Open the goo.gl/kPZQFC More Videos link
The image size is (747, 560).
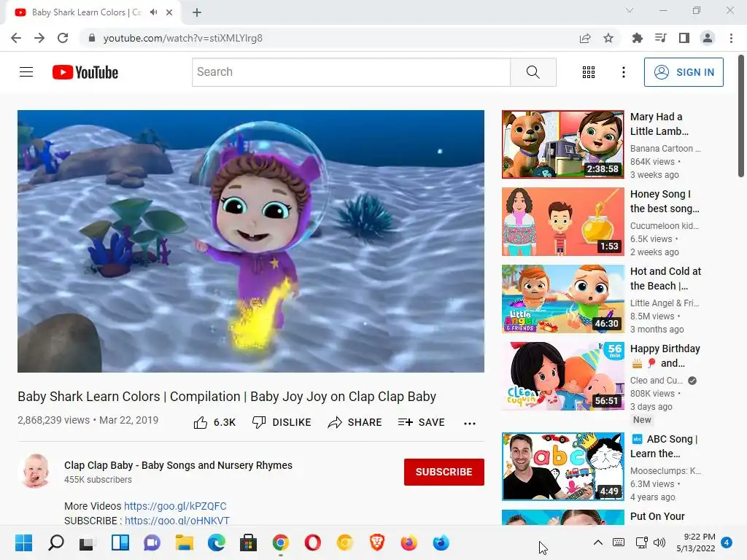175,506
